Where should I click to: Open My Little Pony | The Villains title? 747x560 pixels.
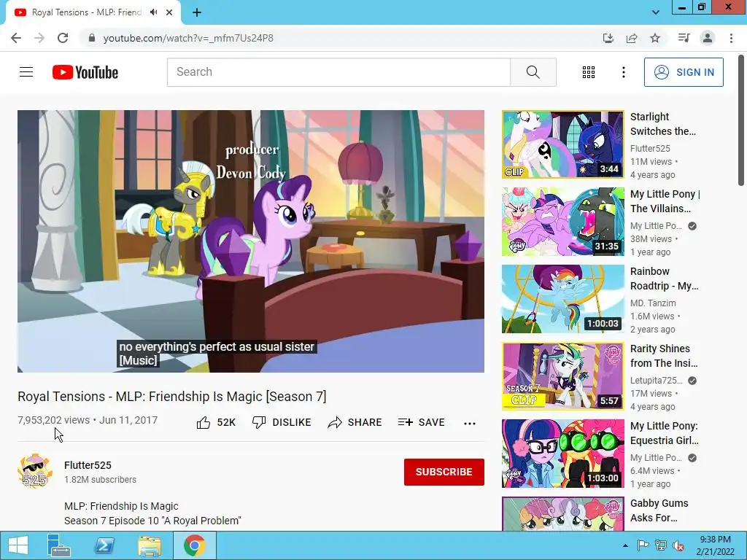(665, 201)
